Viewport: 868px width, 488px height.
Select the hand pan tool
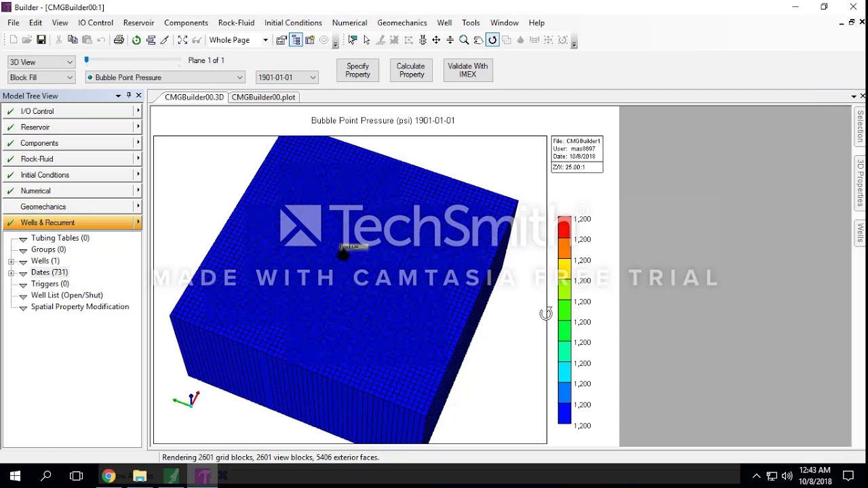[478, 40]
